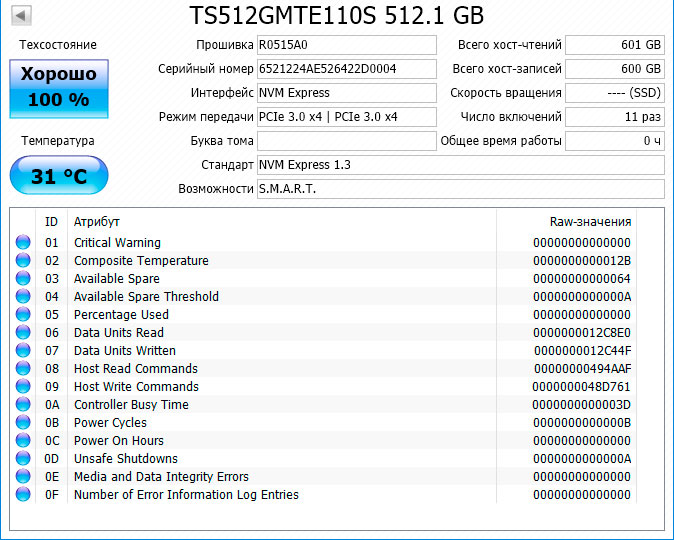Click status icon for Media and Data Integrity Errors
674x540 pixels.
click(23, 477)
